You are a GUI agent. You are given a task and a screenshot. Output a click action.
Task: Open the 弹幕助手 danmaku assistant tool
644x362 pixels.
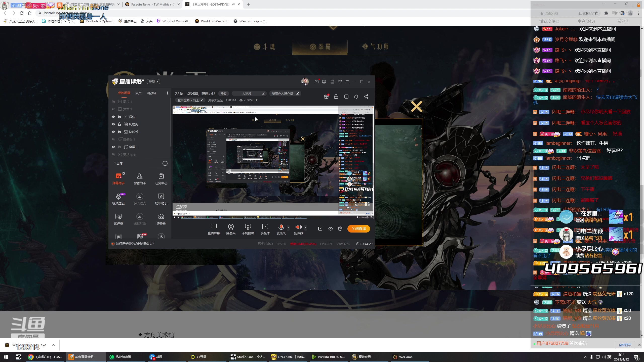[x=118, y=179]
